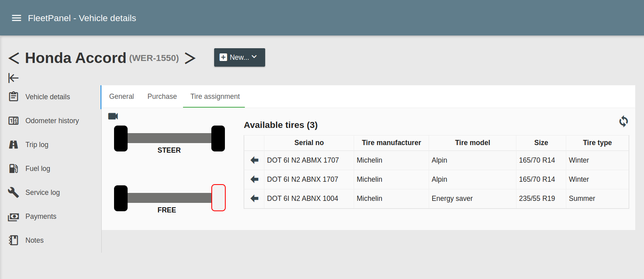The image size is (644, 279).
Task: Collapse the sidebar panel
Action: click(x=14, y=78)
